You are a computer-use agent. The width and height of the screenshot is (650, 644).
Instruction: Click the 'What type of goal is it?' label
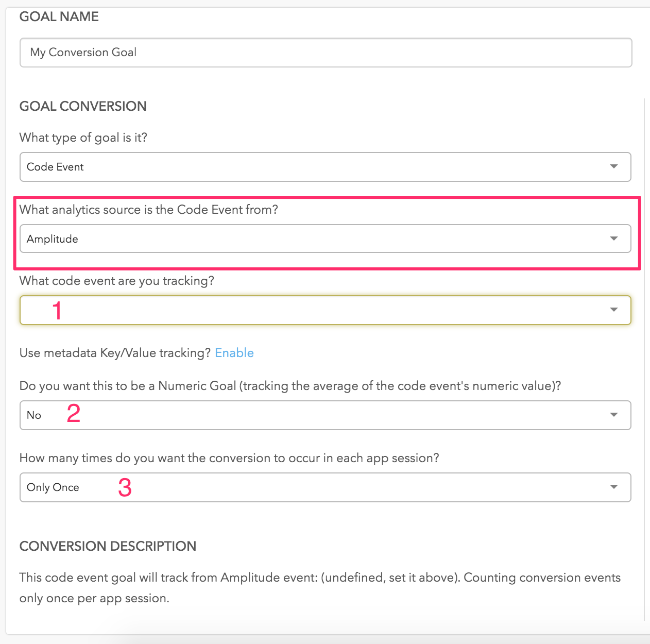pos(83,138)
